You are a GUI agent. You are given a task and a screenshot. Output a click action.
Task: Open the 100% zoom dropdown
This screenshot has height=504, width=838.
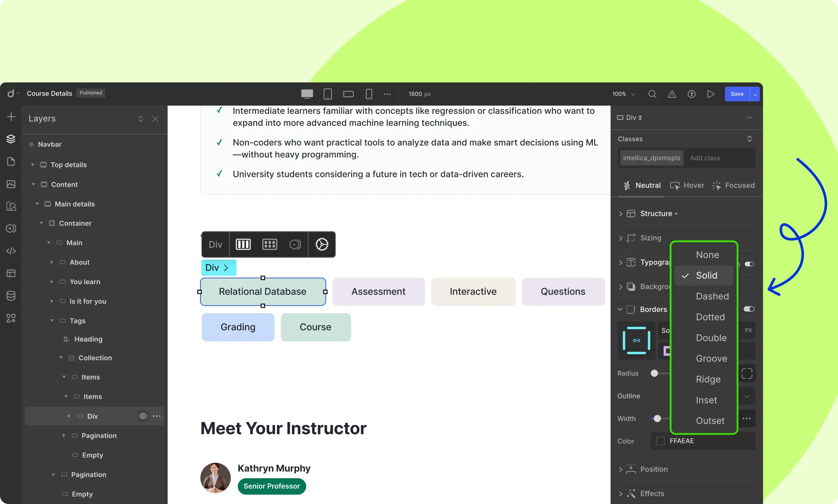624,94
